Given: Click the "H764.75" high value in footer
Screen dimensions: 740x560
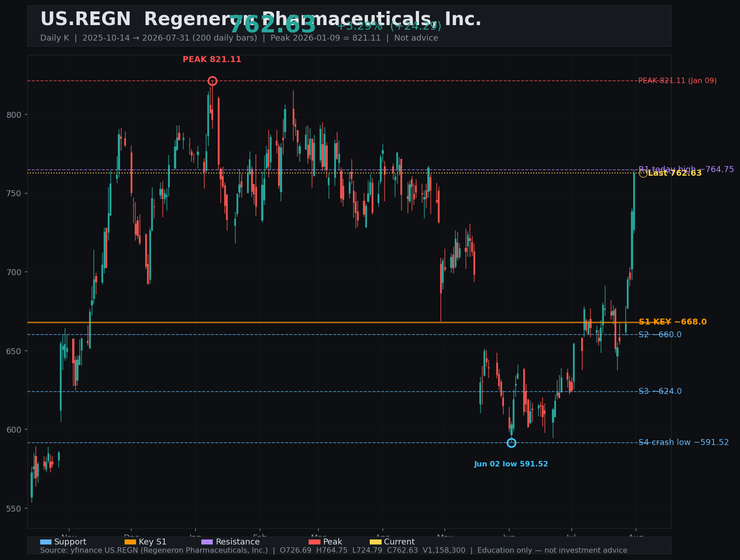Looking at the screenshot, I should pyautogui.click(x=332, y=550).
